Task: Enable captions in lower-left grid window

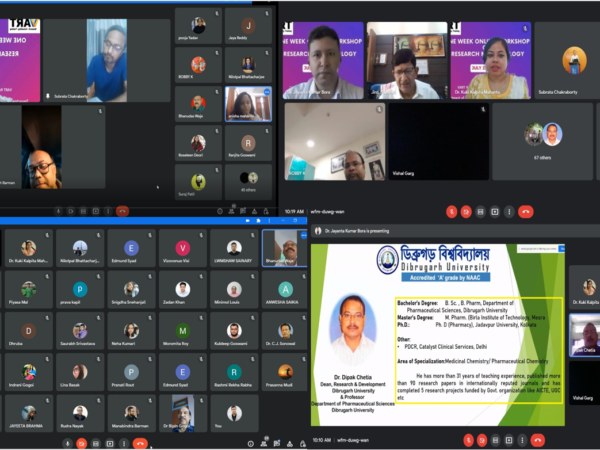Action: pyautogui.click(x=96, y=443)
